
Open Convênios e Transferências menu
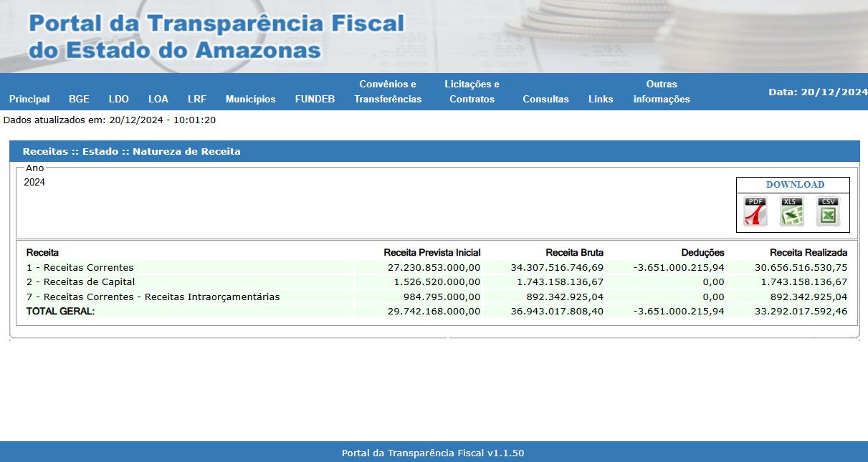(x=388, y=92)
